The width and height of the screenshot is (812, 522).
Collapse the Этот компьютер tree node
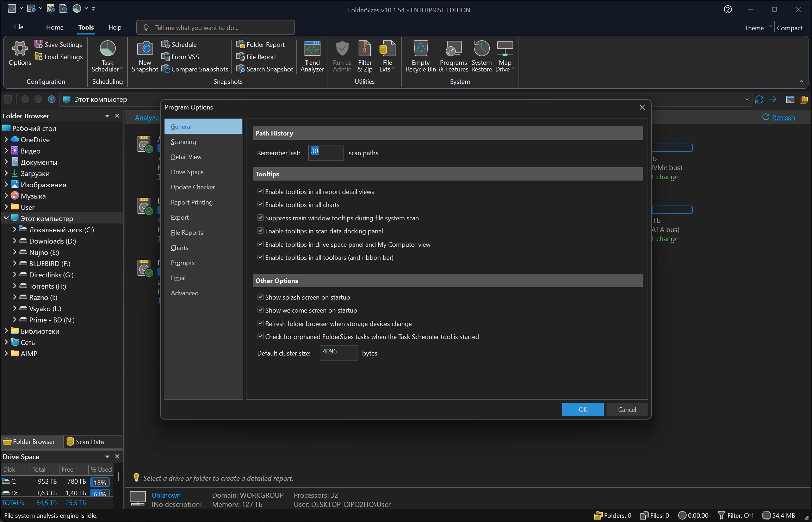6,218
